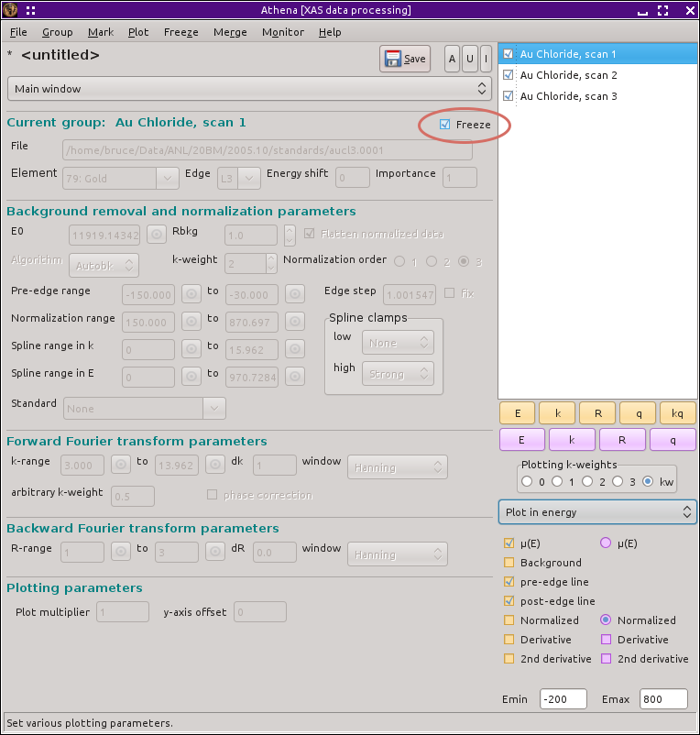
Task: Click the orange kq plot button
Action: [677, 413]
